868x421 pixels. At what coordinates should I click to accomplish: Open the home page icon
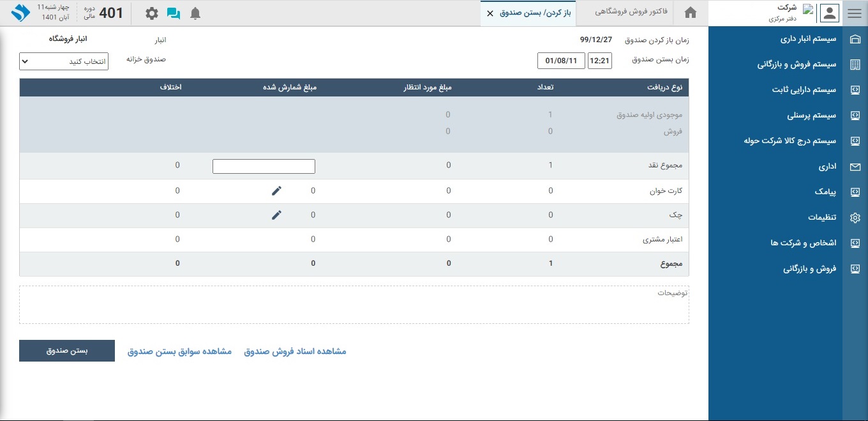click(x=690, y=13)
